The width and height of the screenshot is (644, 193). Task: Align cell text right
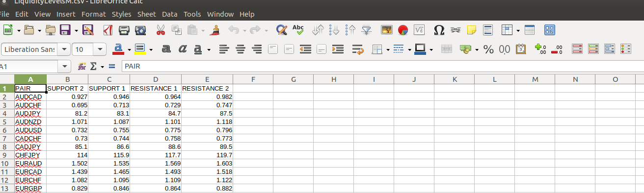pos(257,49)
